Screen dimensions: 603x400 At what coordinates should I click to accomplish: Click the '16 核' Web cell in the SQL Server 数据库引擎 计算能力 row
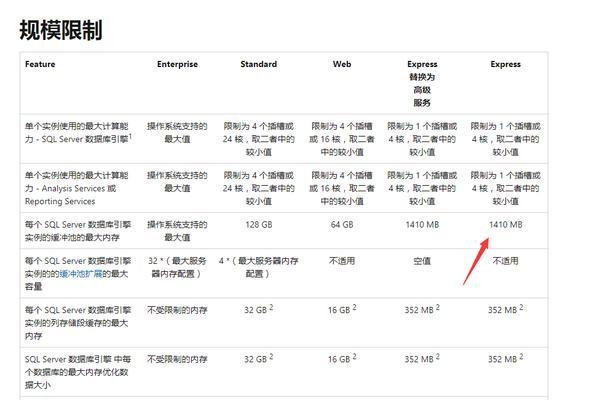[342, 139]
